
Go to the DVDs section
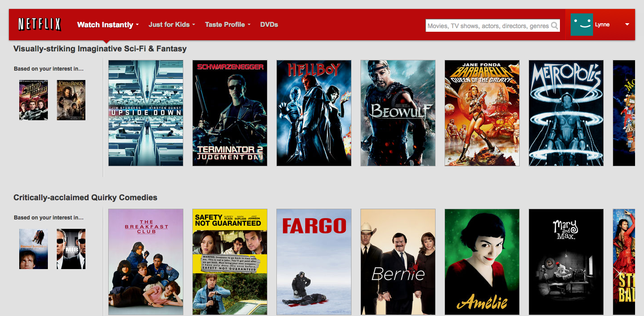pyautogui.click(x=269, y=25)
